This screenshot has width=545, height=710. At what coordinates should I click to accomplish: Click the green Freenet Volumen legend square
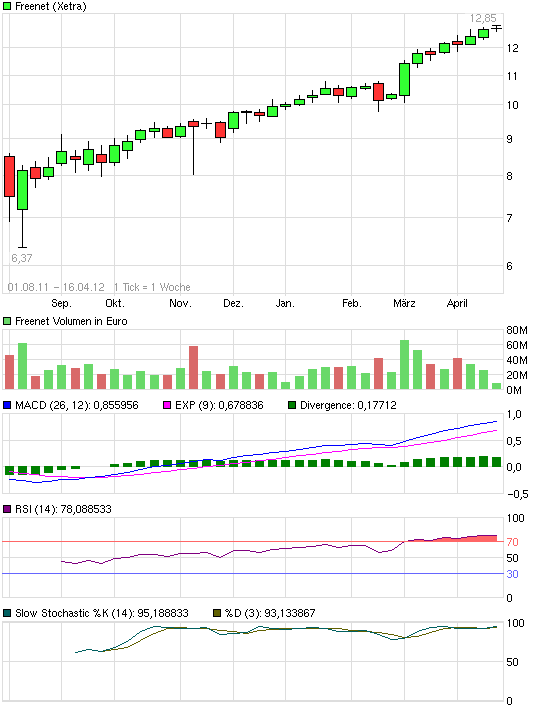(7, 321)
